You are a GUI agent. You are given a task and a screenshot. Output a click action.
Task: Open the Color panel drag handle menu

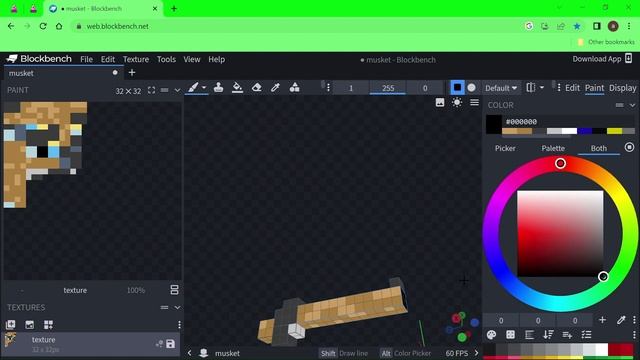pyautogui.click(x=619, y=105)
